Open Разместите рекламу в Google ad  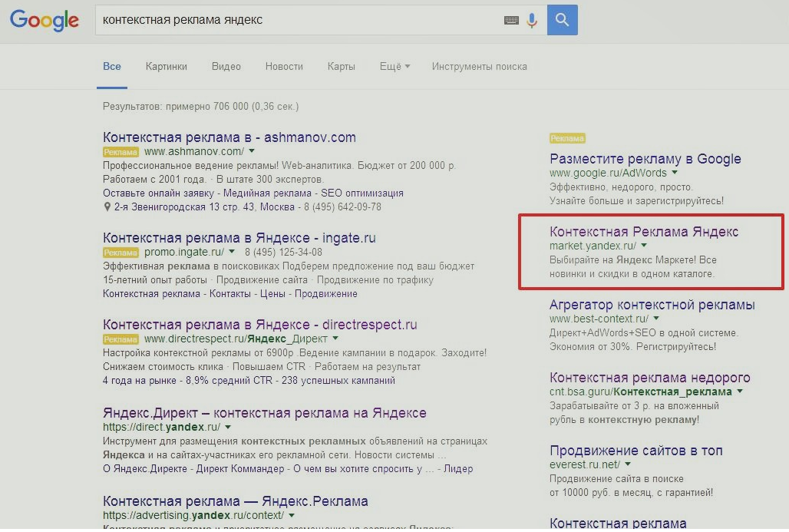point(645,159)
